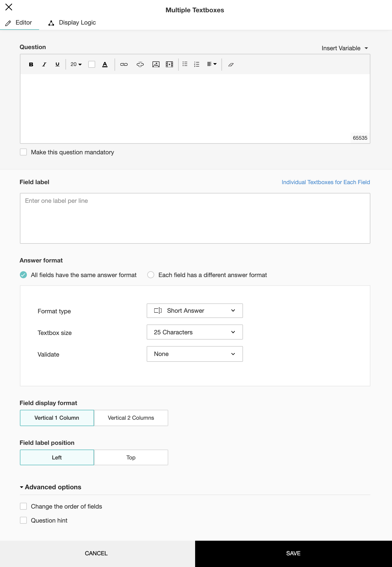Clear formatting with the eraser icon
Image resolution: width=392 pixels, height=567 pixels.
231,65
